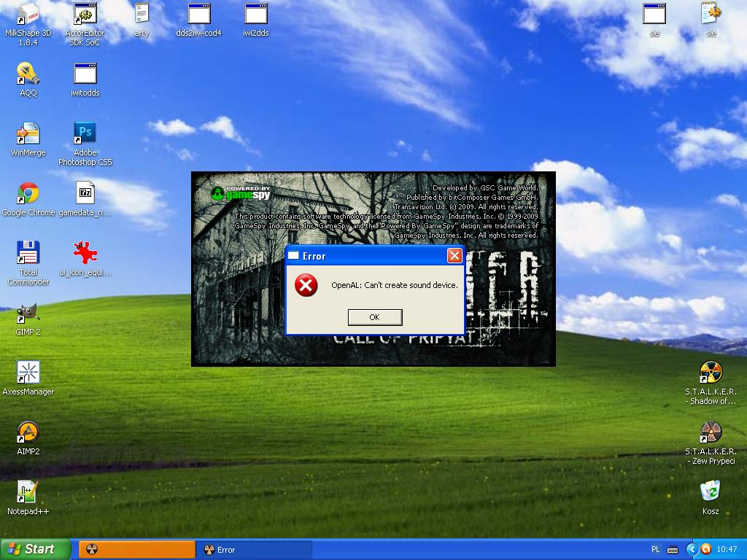Confirm the OpenAL error with OK
The height and width of the screenshot is (560, 747).
[375, 317]
